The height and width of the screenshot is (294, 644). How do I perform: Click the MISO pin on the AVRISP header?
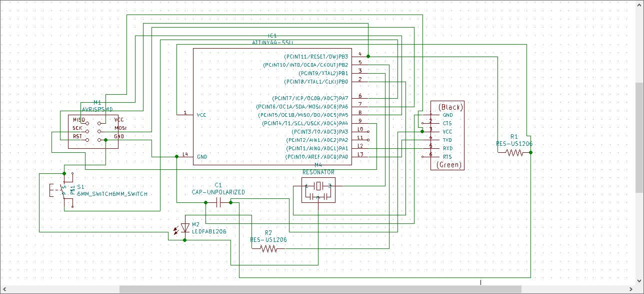click(79, 120)
